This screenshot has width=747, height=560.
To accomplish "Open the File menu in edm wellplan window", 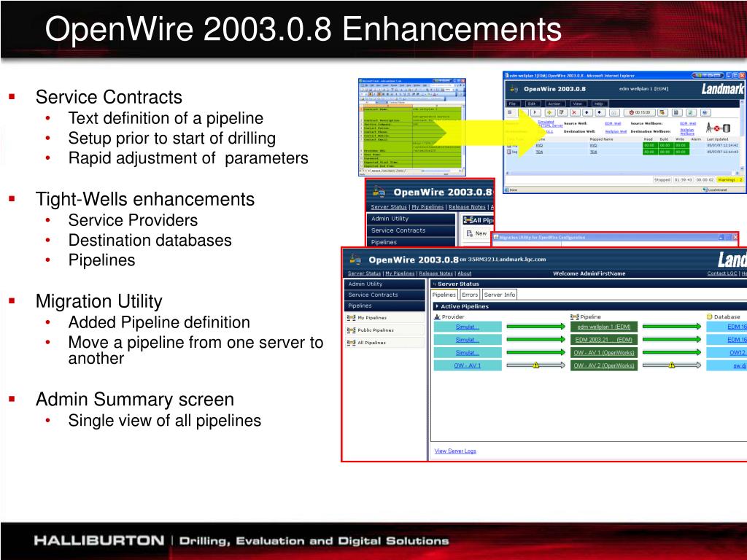I will [x=512, y=104].
